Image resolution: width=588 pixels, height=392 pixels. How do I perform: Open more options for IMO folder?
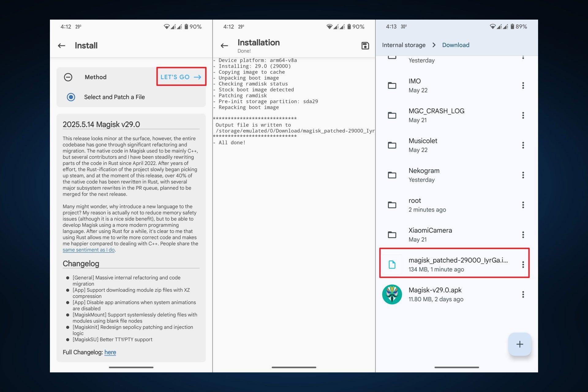coord(523,85)
